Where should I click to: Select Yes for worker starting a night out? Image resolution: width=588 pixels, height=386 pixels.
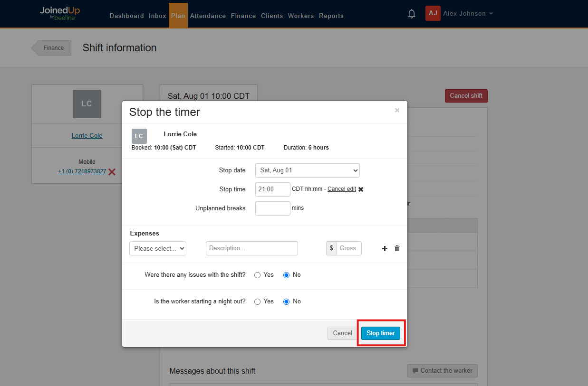[x=258, y=301]
